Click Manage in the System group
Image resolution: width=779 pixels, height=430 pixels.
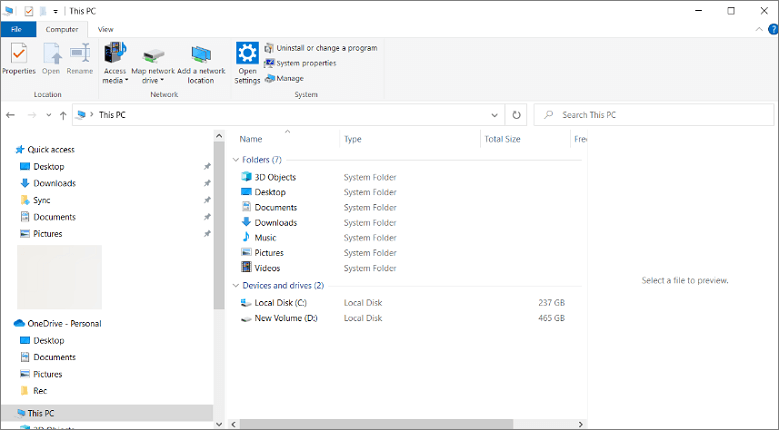284,78
